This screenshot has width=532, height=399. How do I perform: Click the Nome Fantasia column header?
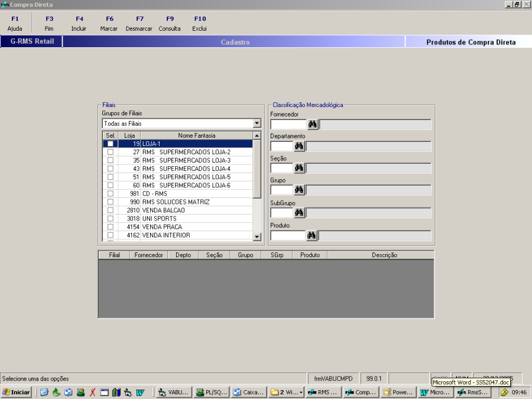(197, 135)
